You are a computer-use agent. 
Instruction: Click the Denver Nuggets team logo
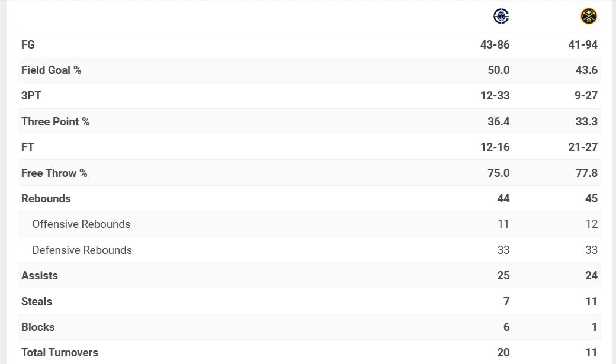click(588, 16)
